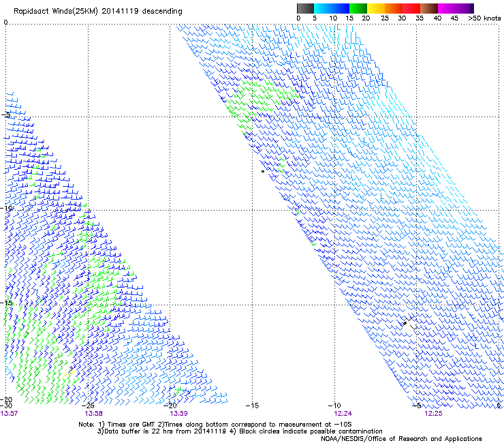Click the orange 25-30 knots legend swatch
The height and width of the screenshot is (443, 504).
[394, 8]
